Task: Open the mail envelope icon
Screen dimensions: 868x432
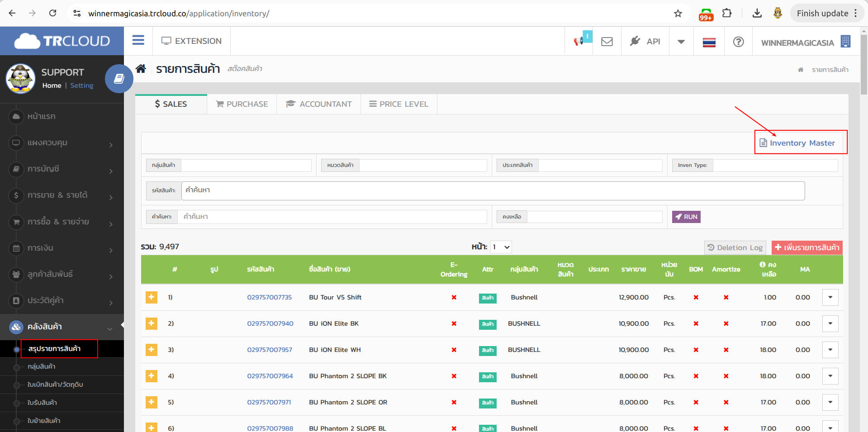Action: click(607, 42)
